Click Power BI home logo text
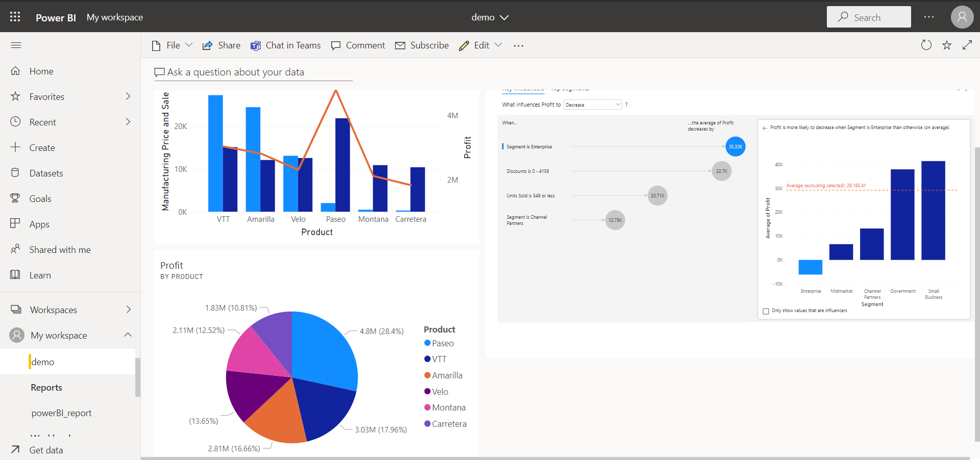The image size is (980, 460). [x=56, y=17]
